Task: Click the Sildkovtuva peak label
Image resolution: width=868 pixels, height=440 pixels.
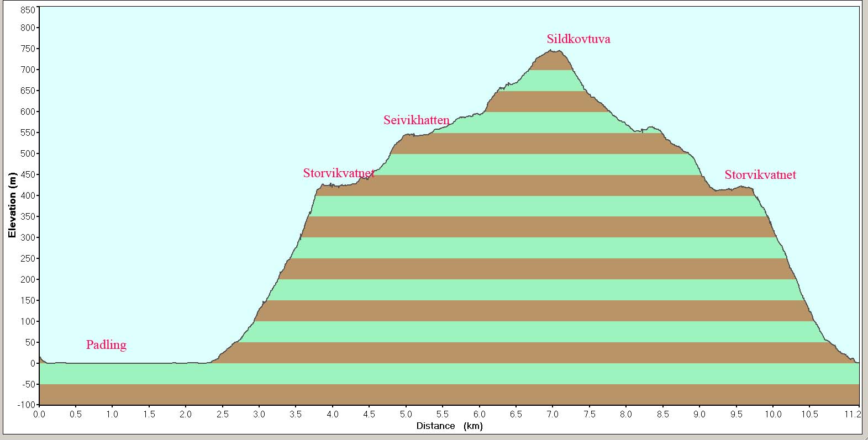Action: click(x=578, y=39)
